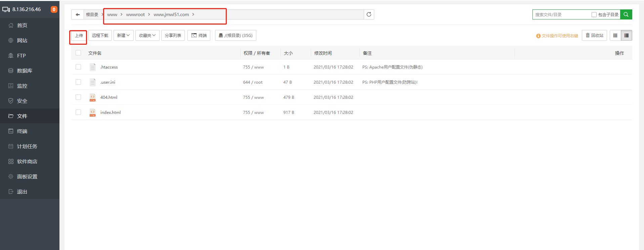Click the 数据库 database icon in sidebar
Screen dimensions: 644x250
coord(11,71)
